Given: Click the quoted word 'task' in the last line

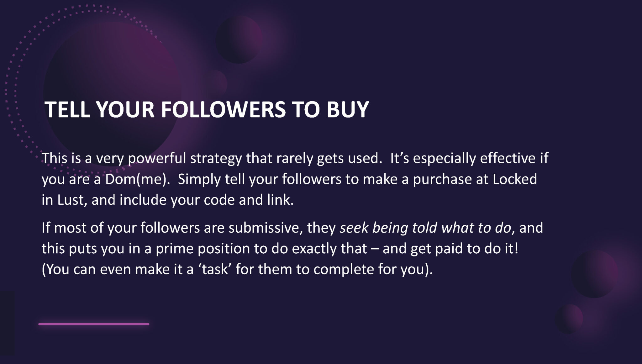Looking at the screenshot, I should (x=215, y=269).
